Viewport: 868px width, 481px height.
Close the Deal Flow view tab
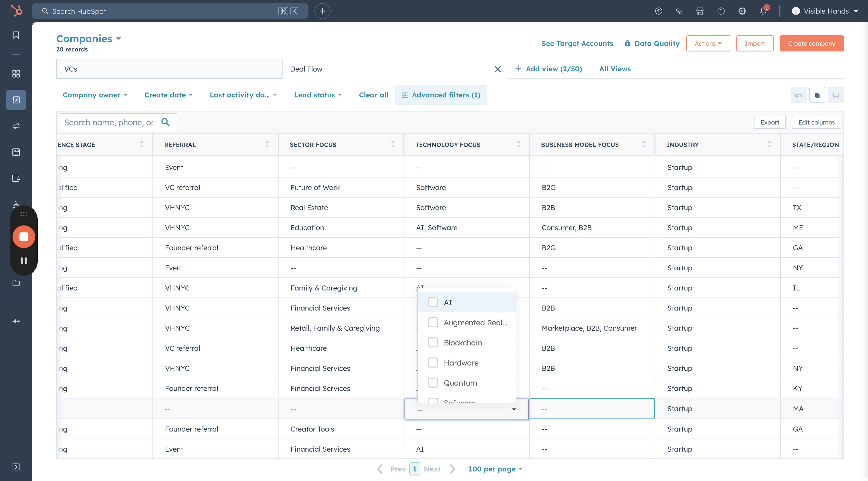tap(497, 69)
